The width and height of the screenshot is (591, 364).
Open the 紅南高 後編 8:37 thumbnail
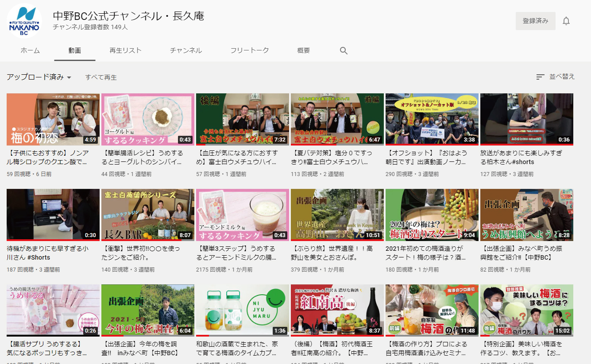(337, 310)
